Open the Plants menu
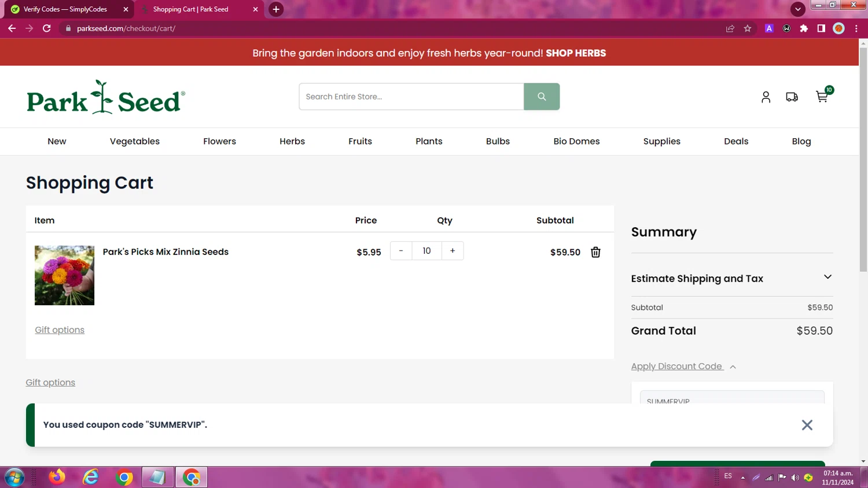The height and width of the screenshot is (488, 868). pyautogui.click(x=429, y=142)
